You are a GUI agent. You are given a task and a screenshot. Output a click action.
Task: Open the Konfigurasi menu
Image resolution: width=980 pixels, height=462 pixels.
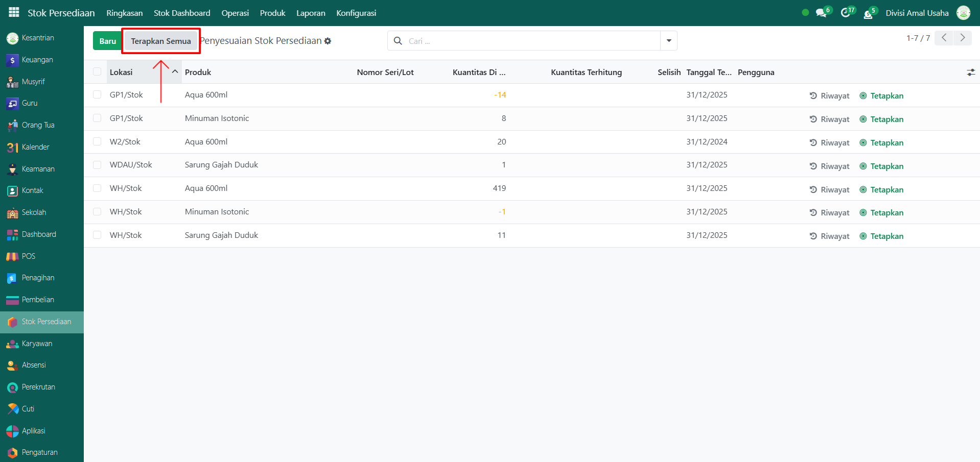point(356,13)
